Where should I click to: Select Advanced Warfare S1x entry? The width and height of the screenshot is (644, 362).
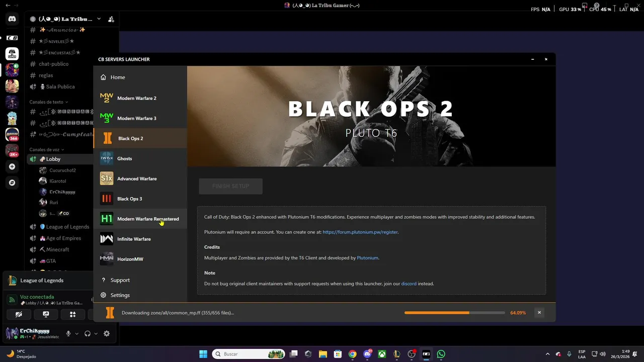pyautogui.click(x=140, y=178)
